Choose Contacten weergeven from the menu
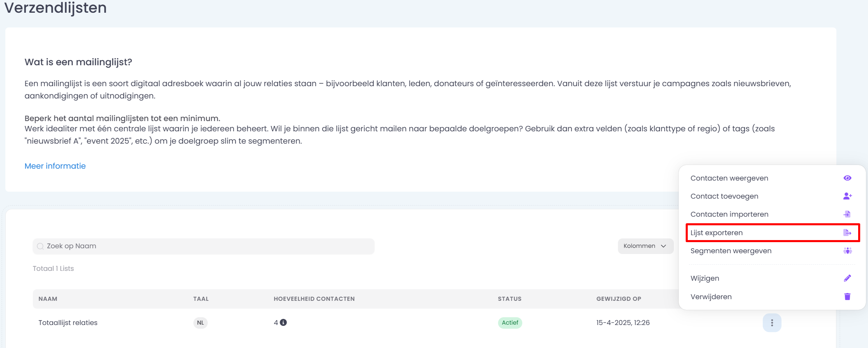868x348 pixels. coord(729,178)
